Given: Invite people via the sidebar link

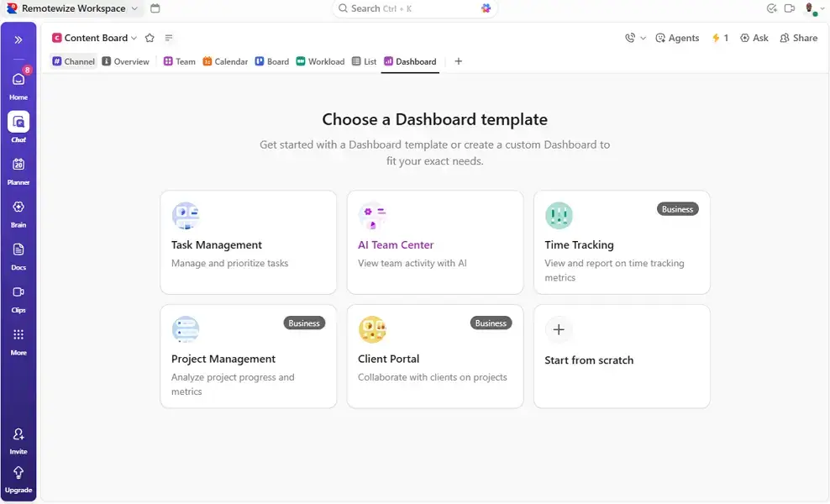Looking at the screenshot, I should pos(18,438).
